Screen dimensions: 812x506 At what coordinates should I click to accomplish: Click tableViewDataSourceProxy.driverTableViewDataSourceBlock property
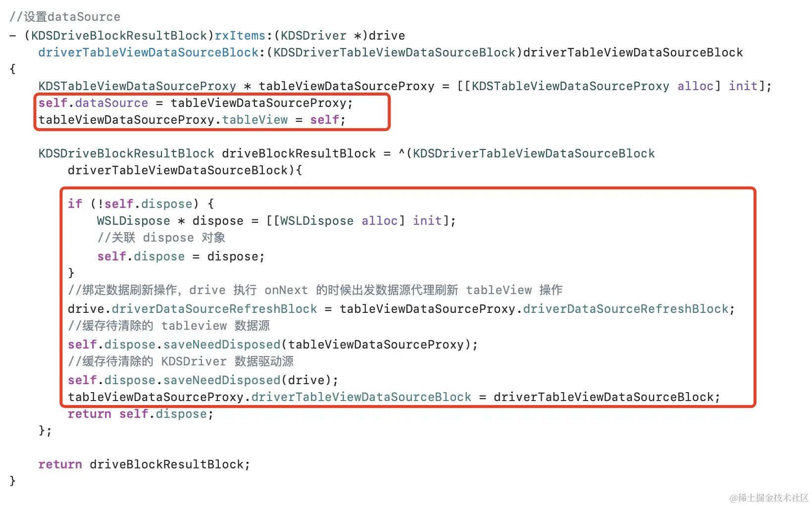click(x=269, y=397)
